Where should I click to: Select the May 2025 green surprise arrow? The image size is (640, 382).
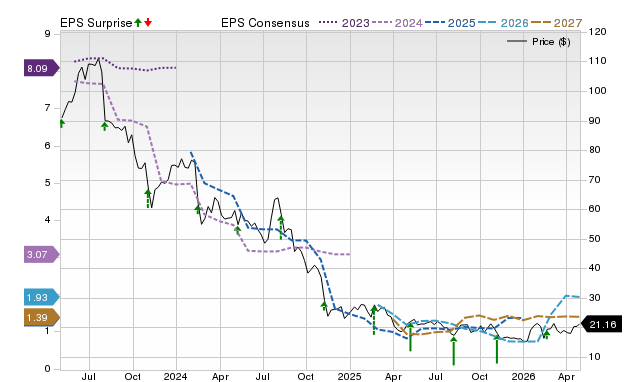point(410,337)
